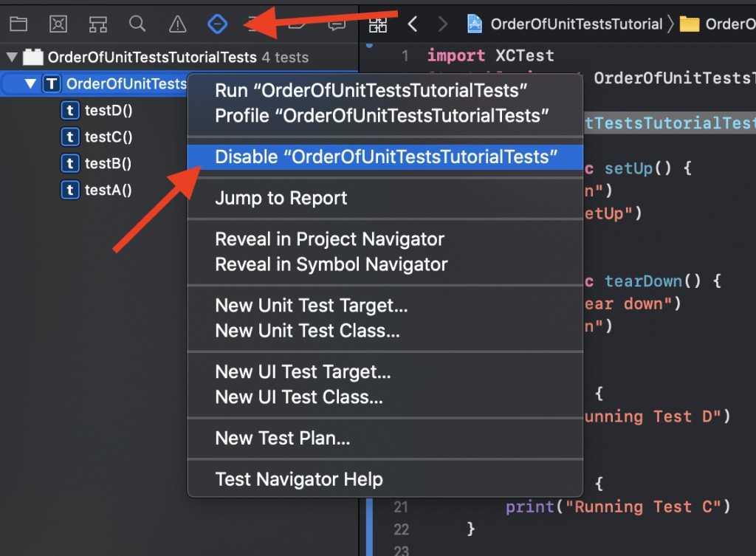
Task: Select Reveal in Project Navigator option
Action: (329, 238)
